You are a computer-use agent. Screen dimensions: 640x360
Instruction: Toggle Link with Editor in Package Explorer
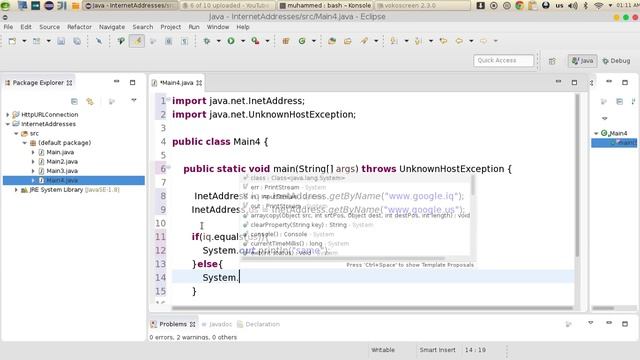(x=90, y=101)
